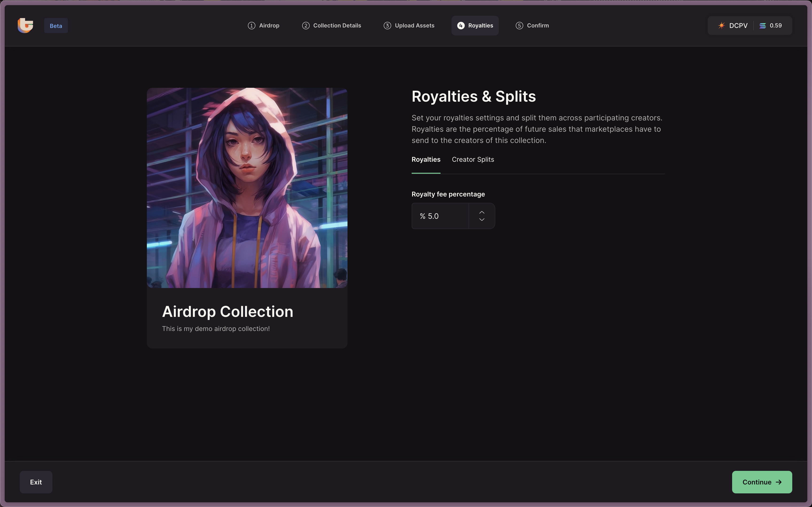Viewport: 812px width, 507px height.
Task: Click the Beta badge
Action: coord(56,26)
